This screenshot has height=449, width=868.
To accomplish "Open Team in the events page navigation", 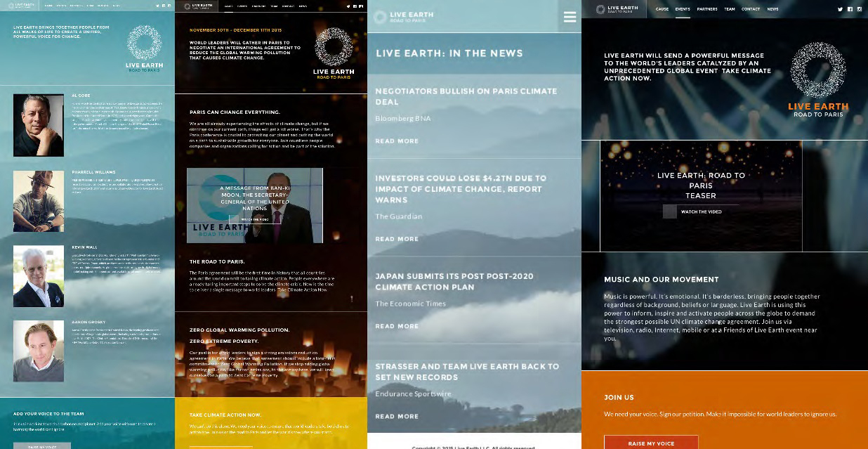I will (730, 9).
